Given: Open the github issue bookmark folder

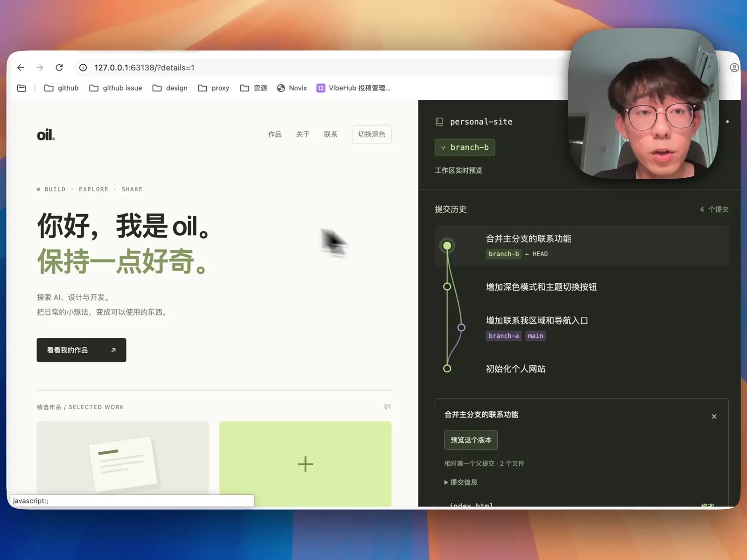Looking at the screenshot, I should point(115,88).
